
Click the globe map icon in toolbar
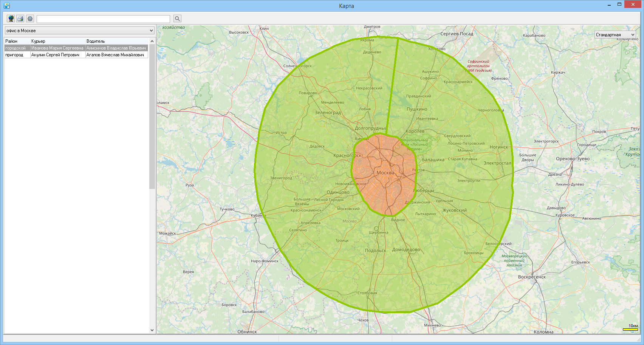coord(11,19)
